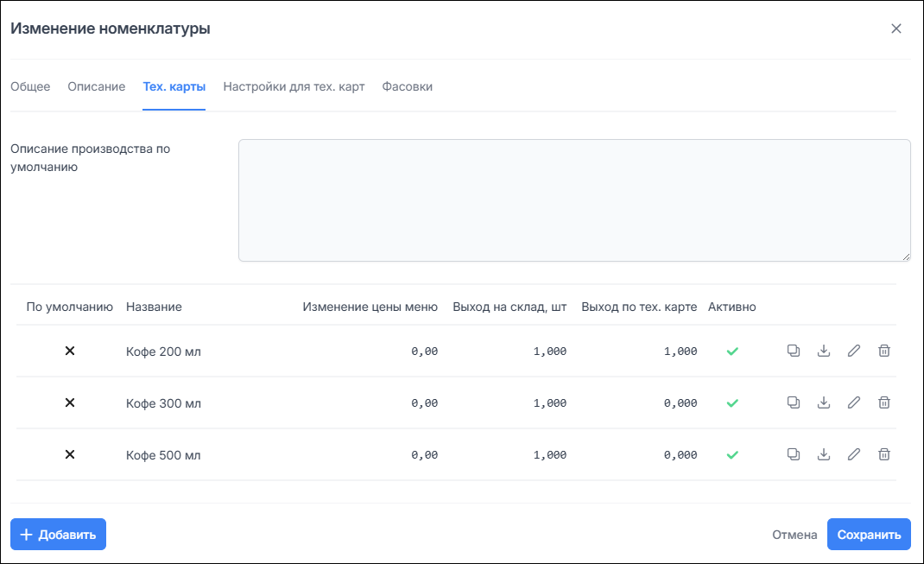The image size is (924, 564).
Task: Delete the Кофе 300 мл row
Action: point(884,402)
